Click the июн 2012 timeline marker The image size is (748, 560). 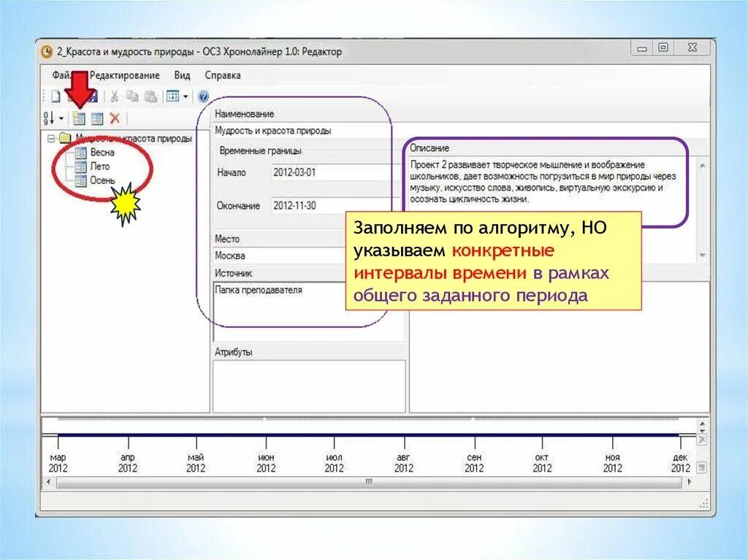266,463
